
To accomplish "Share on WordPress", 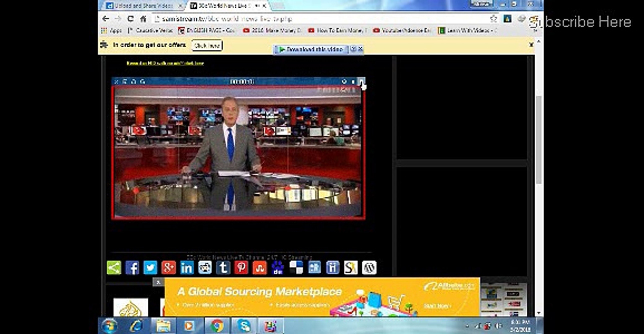I will pos(369,268).
